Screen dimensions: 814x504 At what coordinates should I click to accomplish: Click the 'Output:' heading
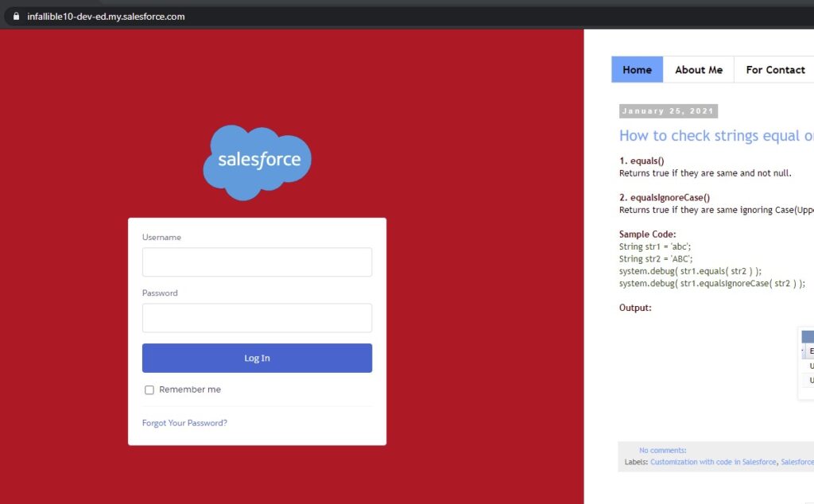pyautogui.click(x=635, y=308)
